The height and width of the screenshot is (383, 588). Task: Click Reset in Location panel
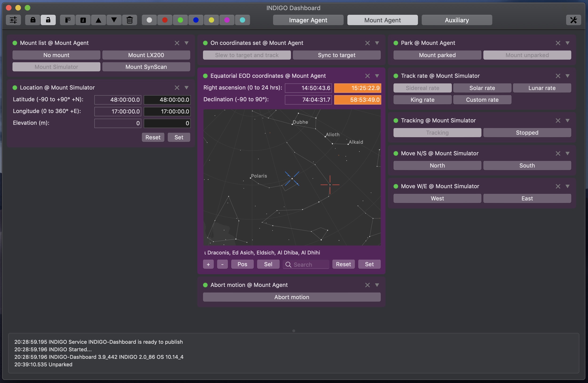(153, 137)
